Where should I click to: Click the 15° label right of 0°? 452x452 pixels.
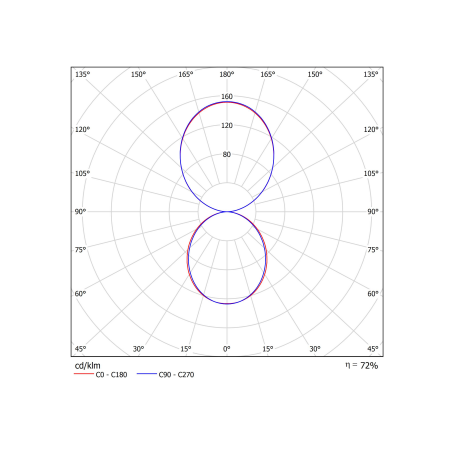(x=268, y=349)
